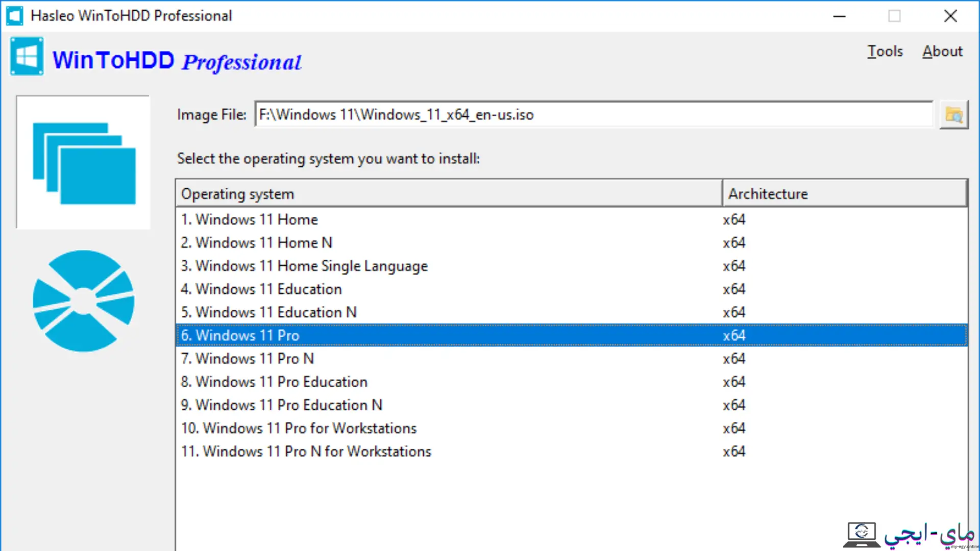This screenshot has height=551, width=980.
Task: Select 10. Windows 11 Pro for Workstations
Action: click(x=571, y=428)
